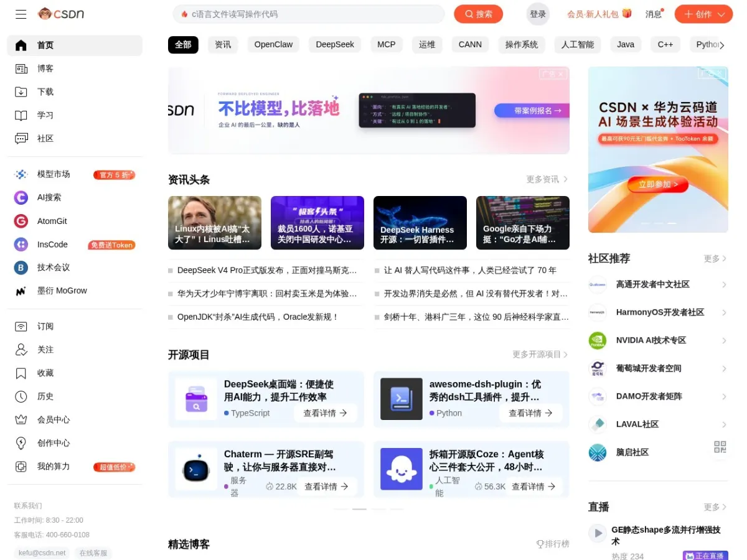
Task: Expand 更多 in 社区推荐
Action: tap(715, 258)
